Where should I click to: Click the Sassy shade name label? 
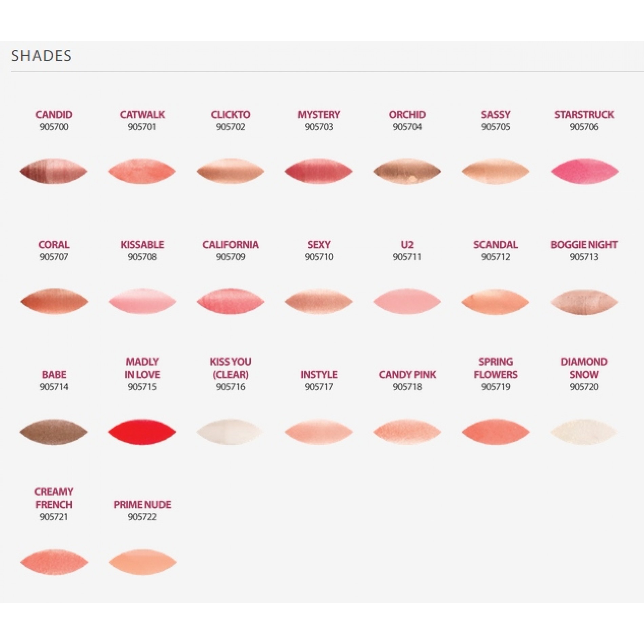[x=496, y=115]
